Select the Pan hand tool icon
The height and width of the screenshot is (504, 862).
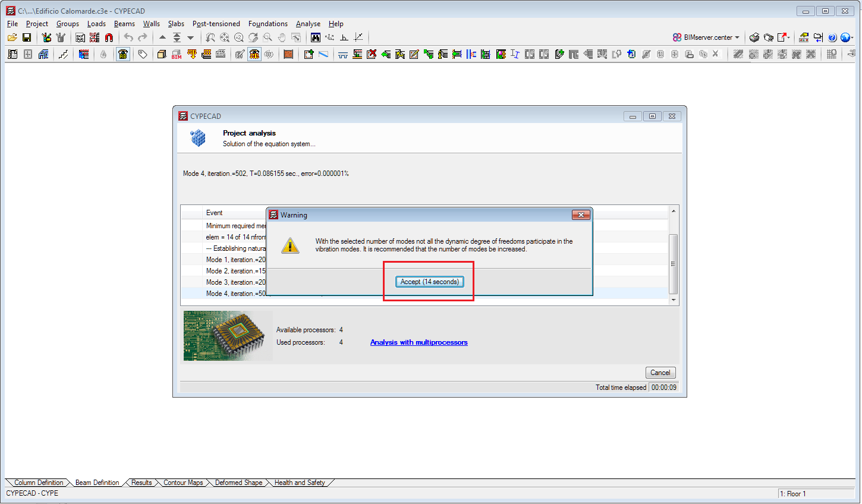282,37
